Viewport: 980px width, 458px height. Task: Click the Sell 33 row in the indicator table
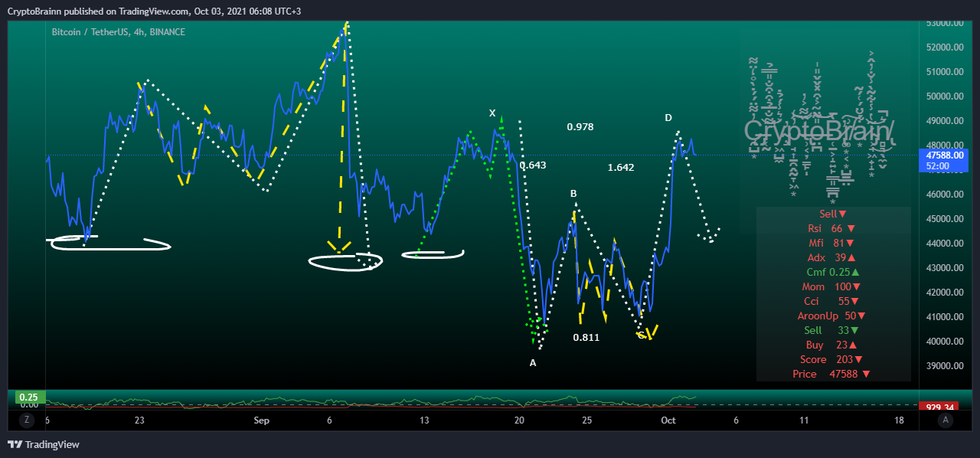point(831,330)
